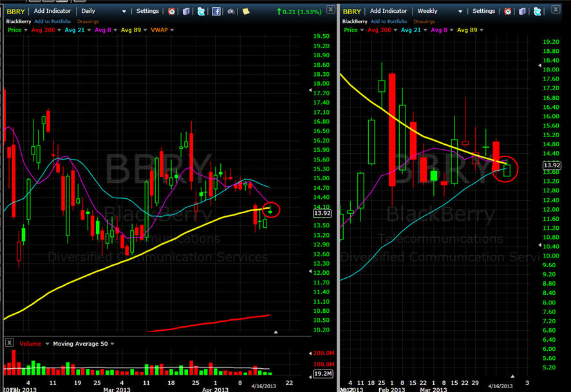Add to Portfolio link in Daily chart
This screenshot has height=392, width=571.
(52, 21)
